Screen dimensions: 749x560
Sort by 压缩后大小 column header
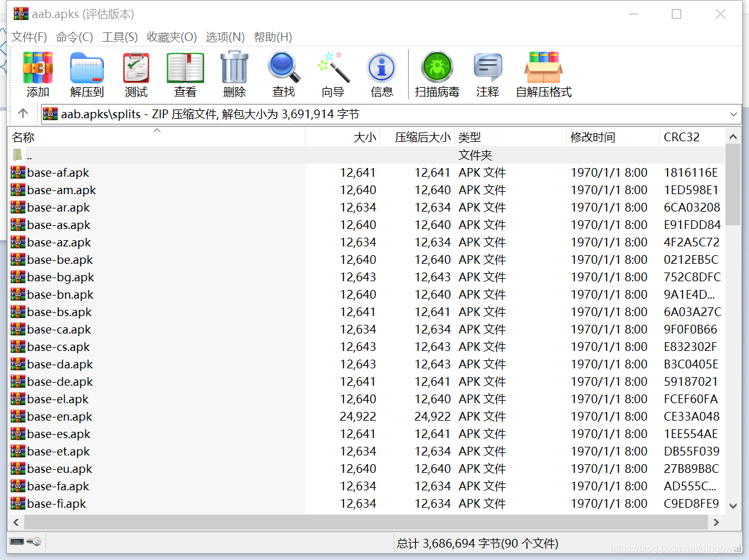[417, 138]
